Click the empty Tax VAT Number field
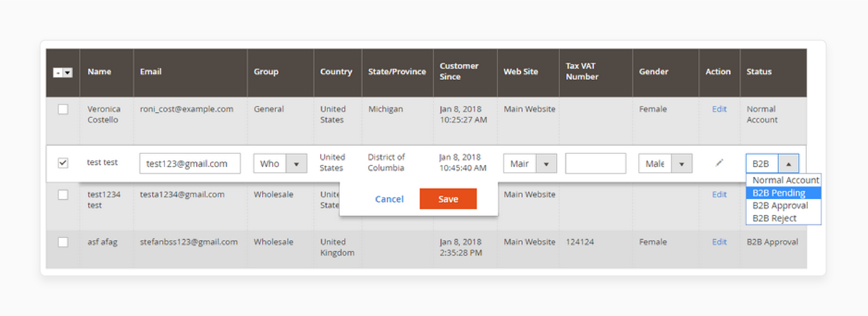The image size is (868, 316). (x=595, y=164)
